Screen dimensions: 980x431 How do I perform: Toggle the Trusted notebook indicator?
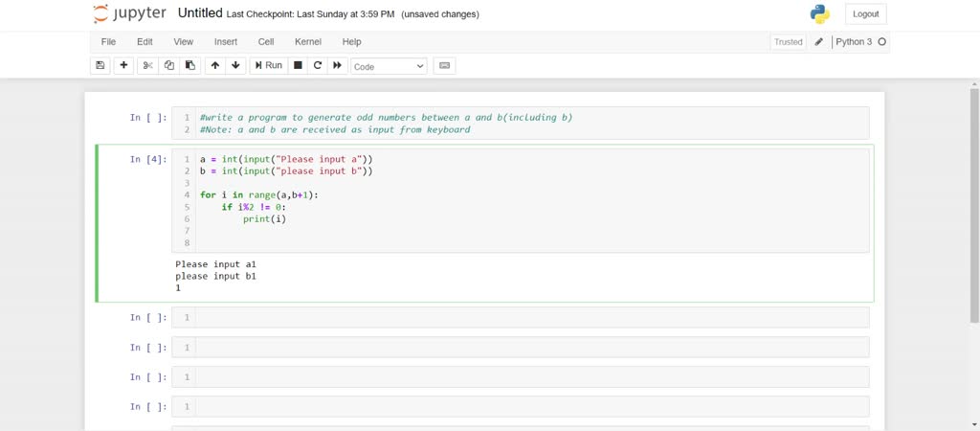tap(789, 42)
